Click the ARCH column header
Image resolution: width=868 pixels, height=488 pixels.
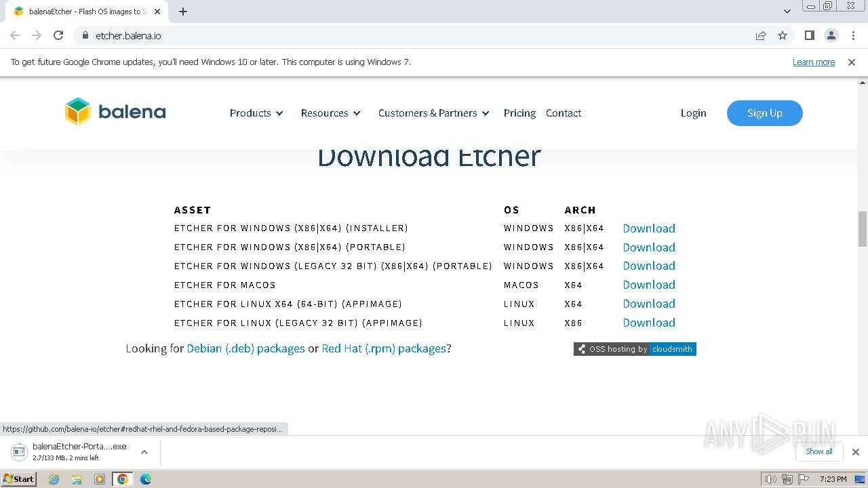[x=580, y=210]
